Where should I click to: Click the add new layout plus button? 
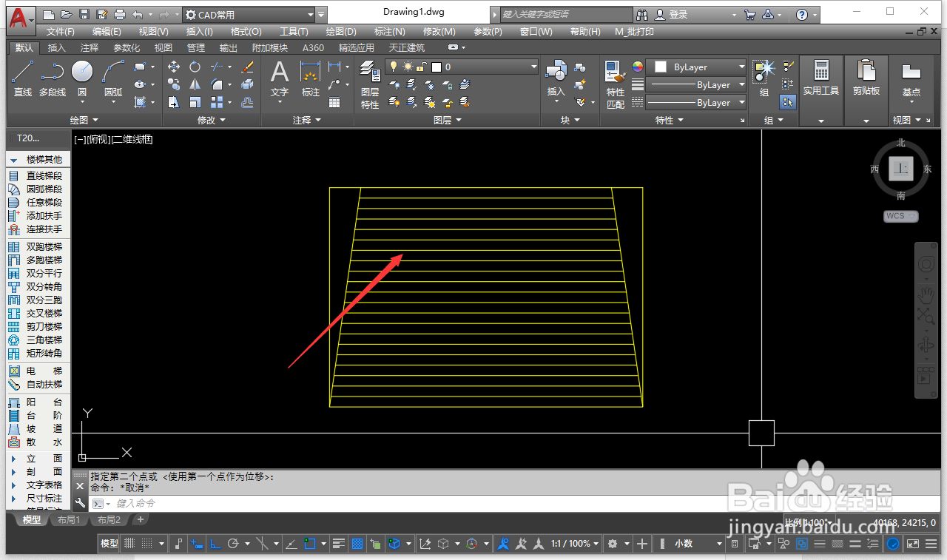tap(141, 520)
